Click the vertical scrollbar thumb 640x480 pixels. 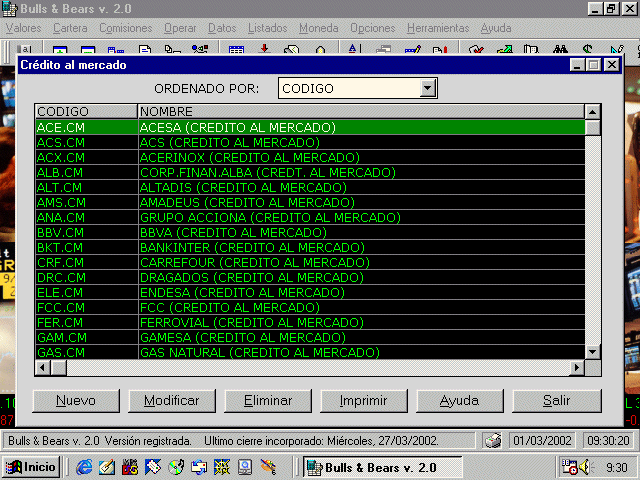point(593,127)
